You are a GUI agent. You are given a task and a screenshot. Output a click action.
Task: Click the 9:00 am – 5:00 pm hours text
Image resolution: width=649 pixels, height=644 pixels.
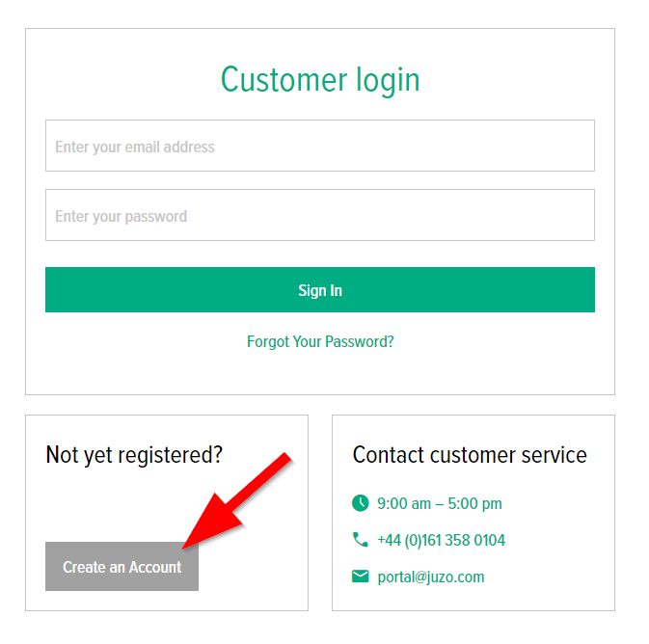click(x=439, y=503)
